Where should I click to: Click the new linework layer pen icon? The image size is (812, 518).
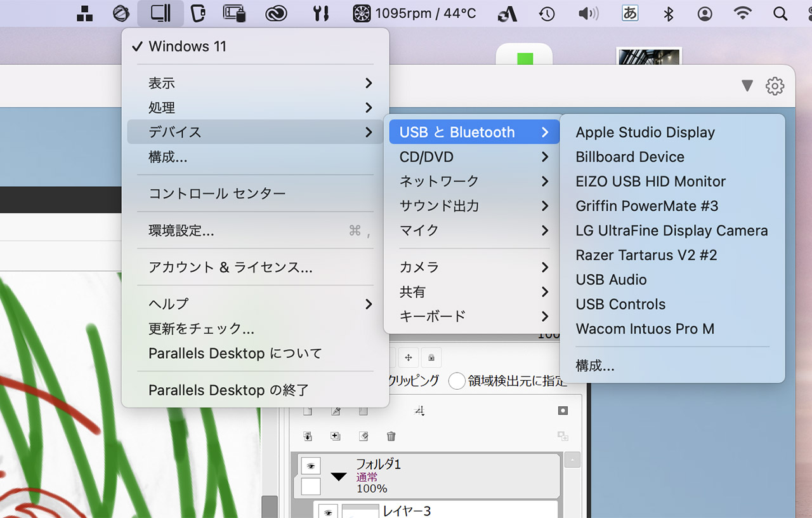[x=336, y=411]
